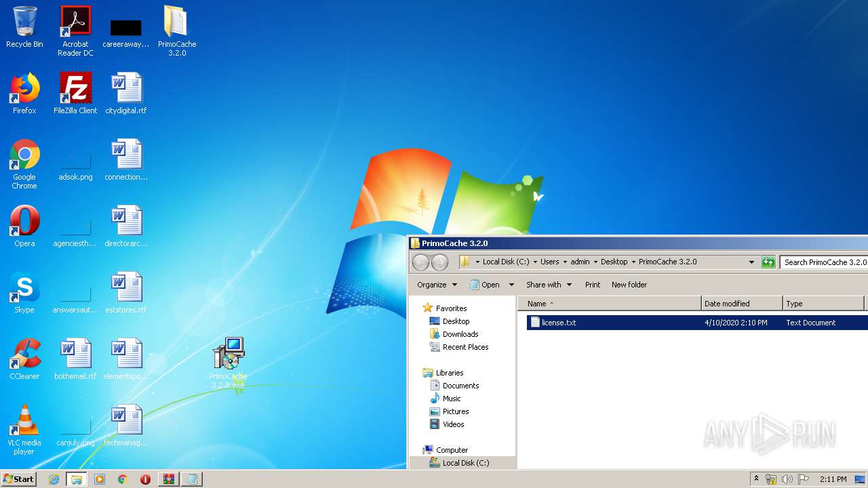Select citydigital.rtf on the desktop
This screenshot has width=868, height=488.
126,94
